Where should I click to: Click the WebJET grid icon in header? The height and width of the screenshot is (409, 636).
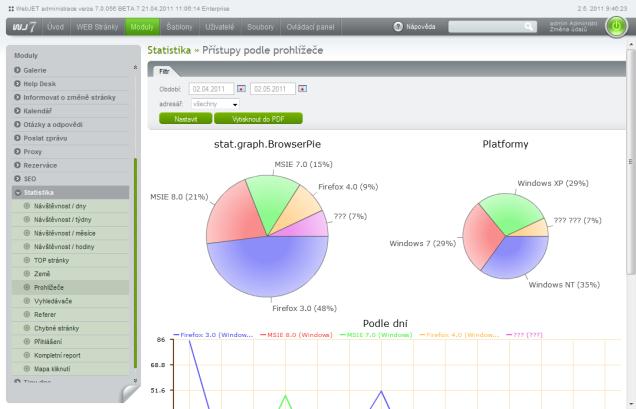pyautogui.click(x=11, y=9)
